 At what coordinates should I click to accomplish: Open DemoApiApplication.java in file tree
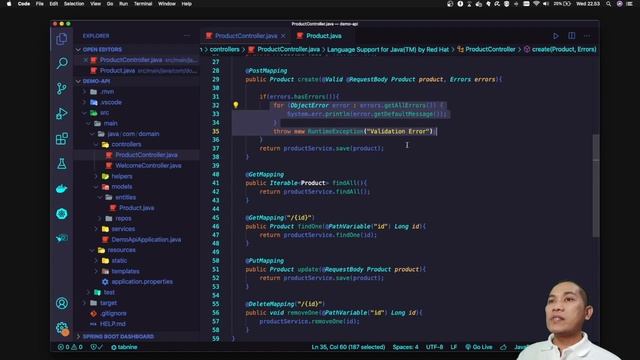(x=146, y=240)
